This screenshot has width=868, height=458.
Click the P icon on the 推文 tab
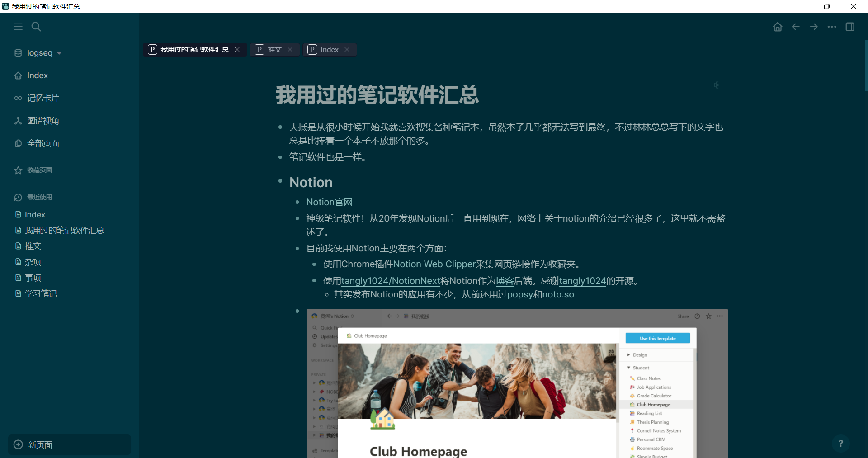259,50
